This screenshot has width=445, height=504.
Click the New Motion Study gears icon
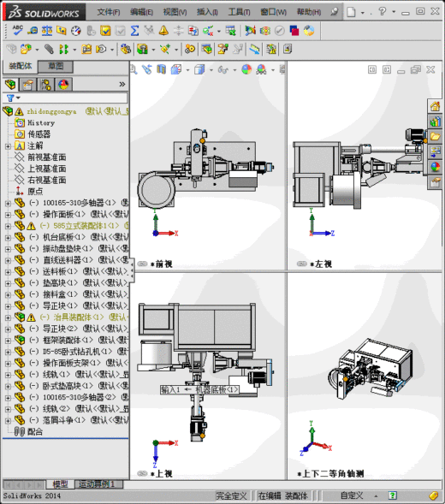(x=190, y=49)
